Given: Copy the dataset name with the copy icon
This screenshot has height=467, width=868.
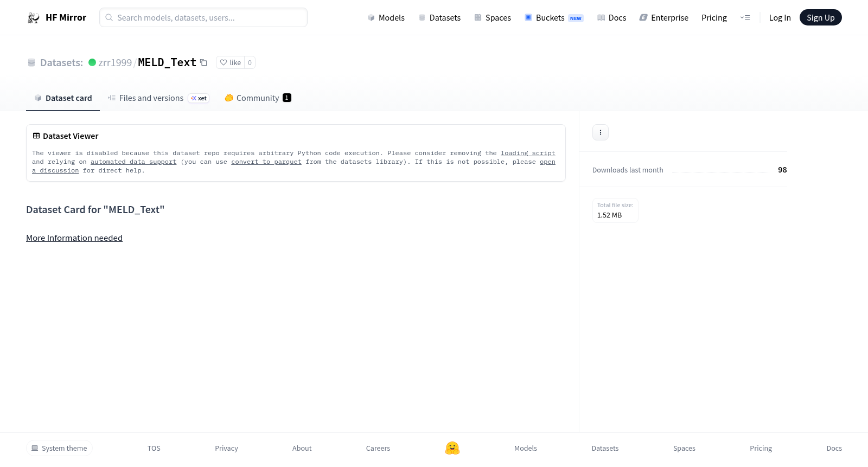Looking at the screenshot, I should tap(203, 62).
